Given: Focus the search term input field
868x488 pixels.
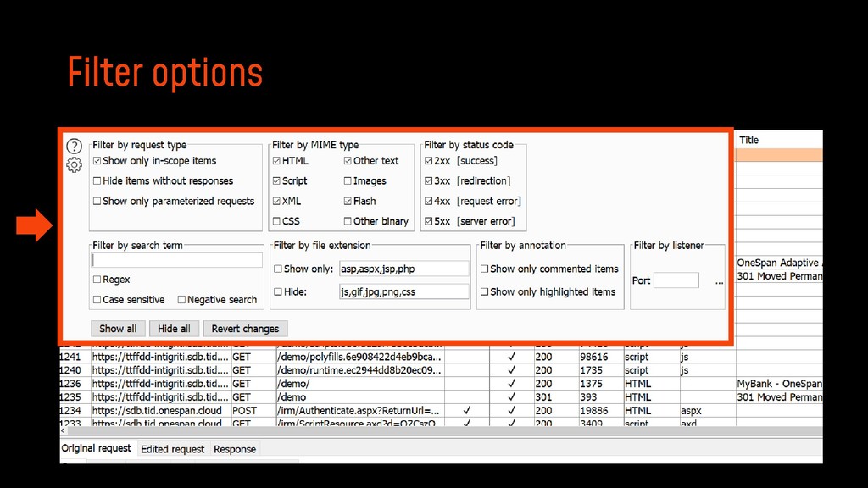Looking at the screenshot, I should [x=177, y=260].
